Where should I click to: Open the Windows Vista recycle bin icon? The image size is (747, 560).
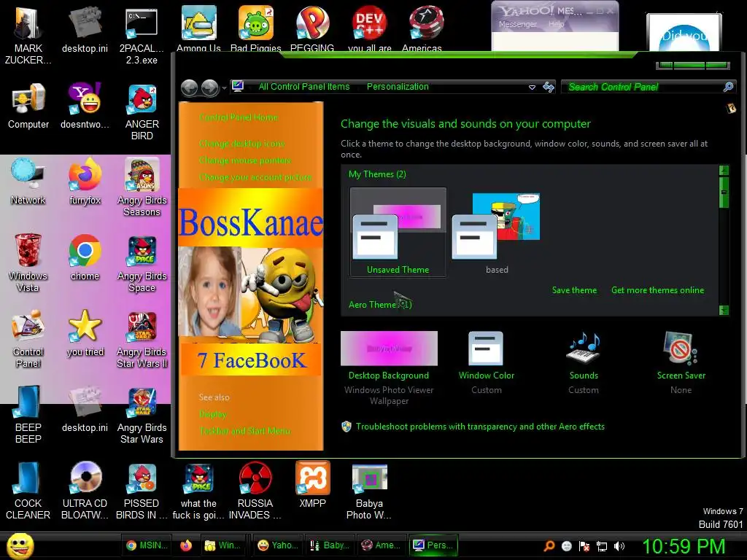click(28, 251)
